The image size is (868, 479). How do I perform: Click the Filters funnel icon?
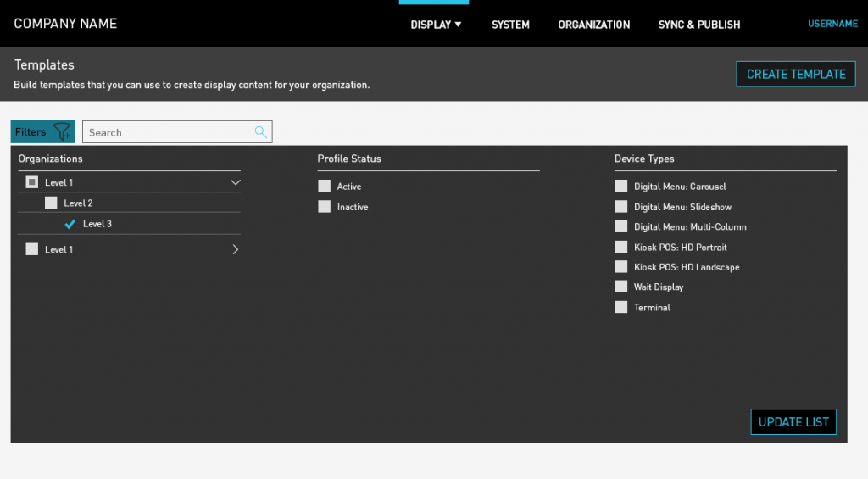coord(63,132)
